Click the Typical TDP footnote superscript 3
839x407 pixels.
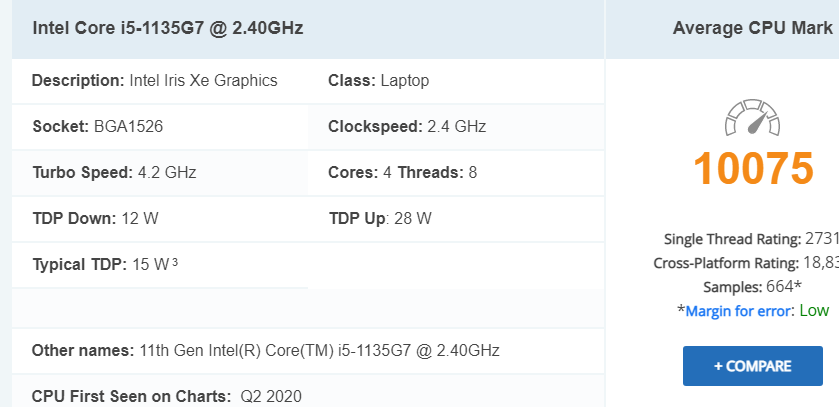tap(175, 263)
